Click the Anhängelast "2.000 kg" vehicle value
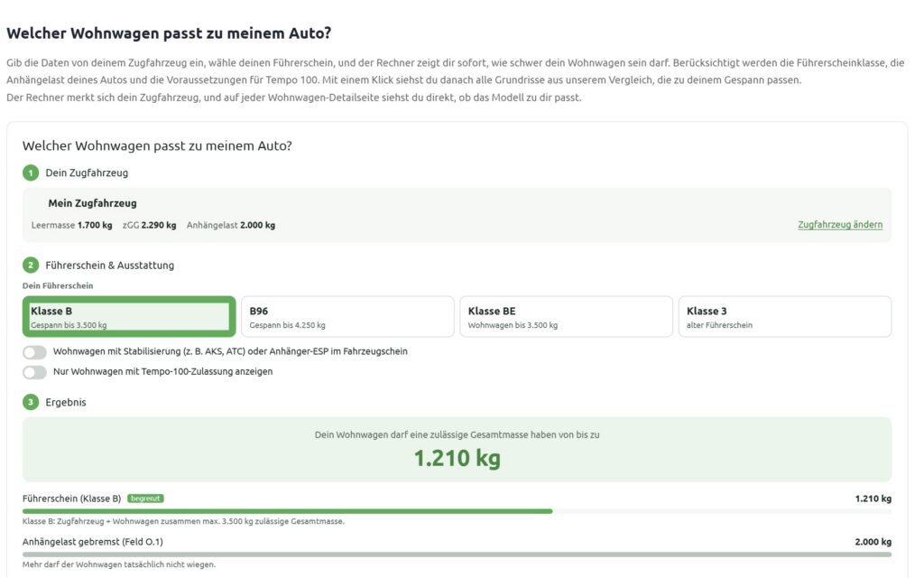The image size is (924, 578). 257,225
